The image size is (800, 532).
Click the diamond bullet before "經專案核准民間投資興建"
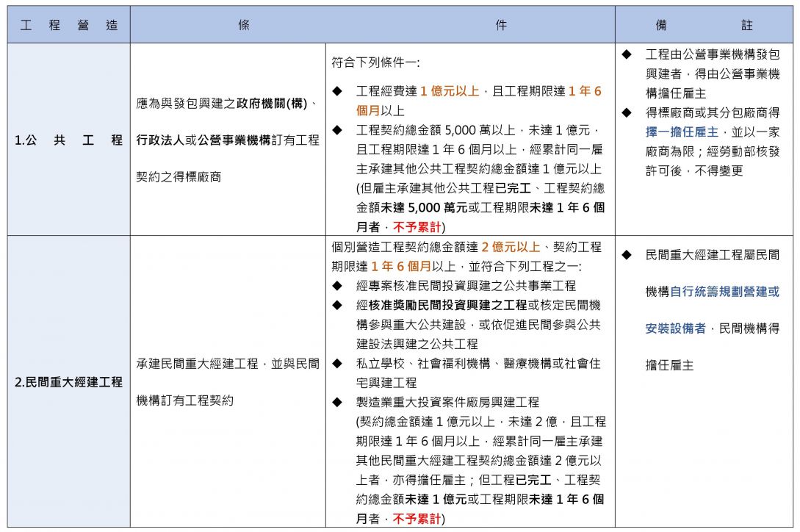pos(337,285)
